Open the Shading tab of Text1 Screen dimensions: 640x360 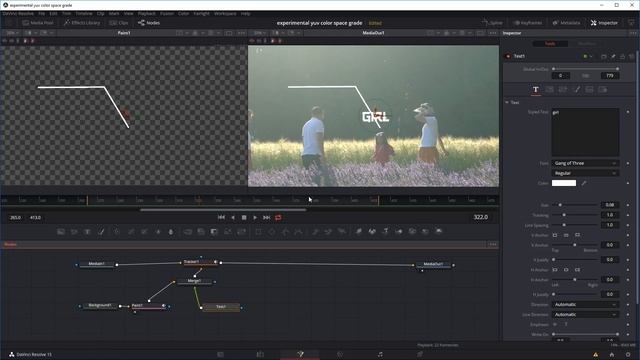[x=576, y=89]
